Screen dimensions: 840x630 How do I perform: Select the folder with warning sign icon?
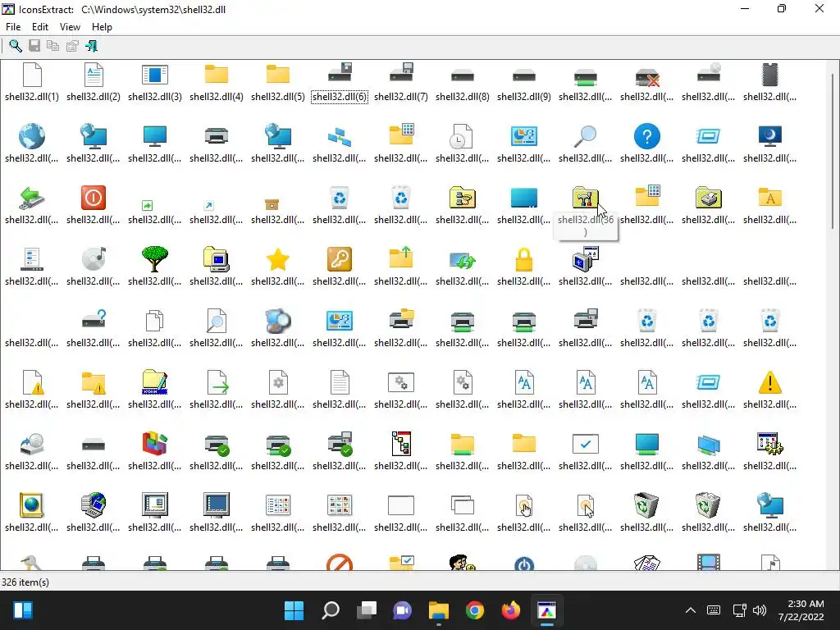pyautogui.click(x=94, y=384)
